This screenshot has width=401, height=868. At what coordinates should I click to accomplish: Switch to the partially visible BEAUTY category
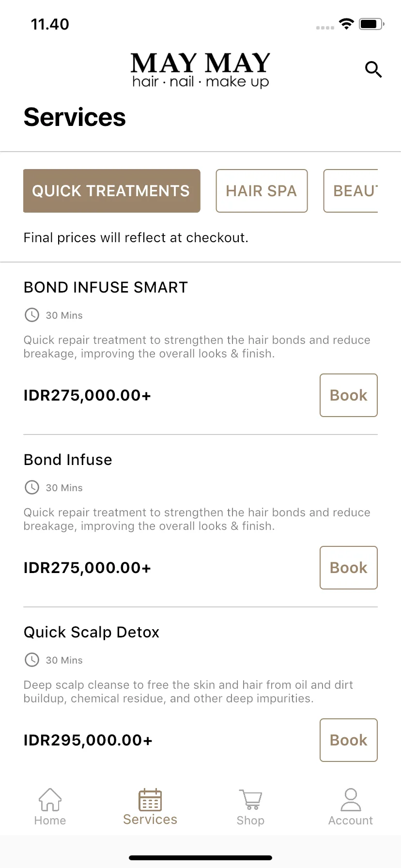click(351, 191)
